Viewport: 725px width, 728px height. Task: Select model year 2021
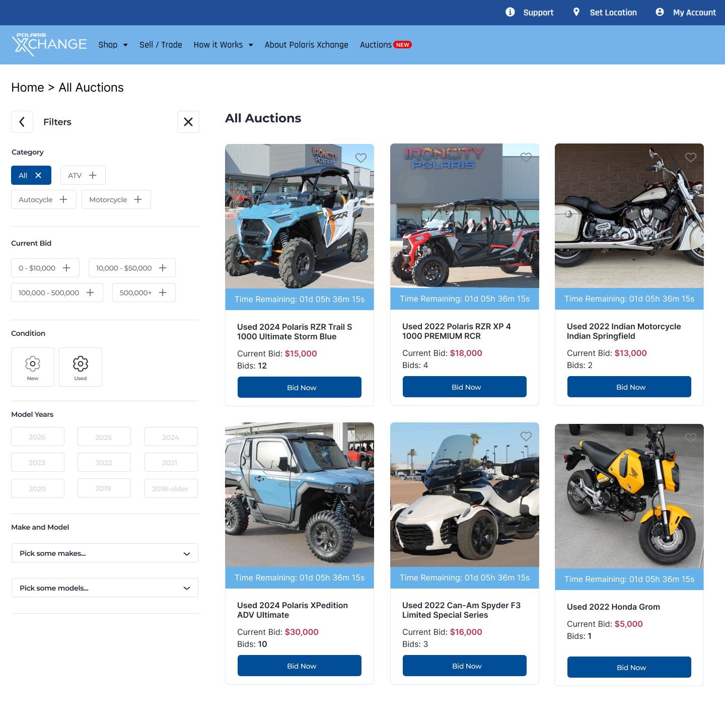[171, 462]
